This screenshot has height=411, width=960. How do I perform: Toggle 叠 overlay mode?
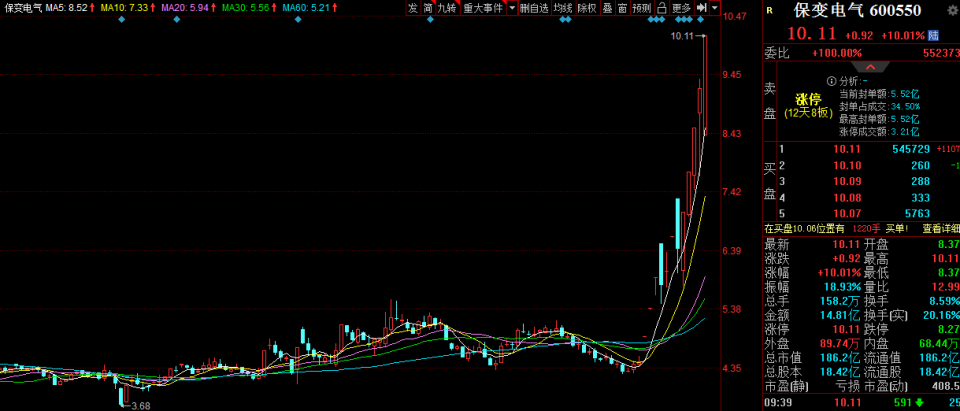click(x=607, y=8)
